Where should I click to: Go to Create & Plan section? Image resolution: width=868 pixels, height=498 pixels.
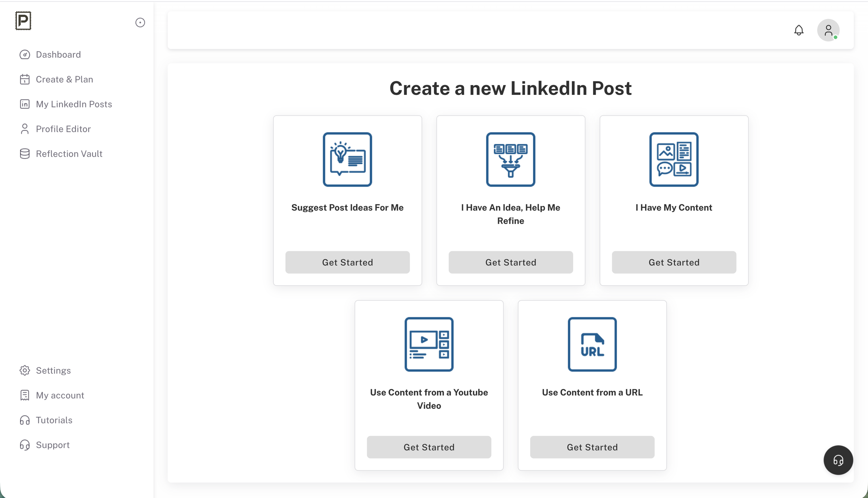pyautogui.click(x=64, y=80)
